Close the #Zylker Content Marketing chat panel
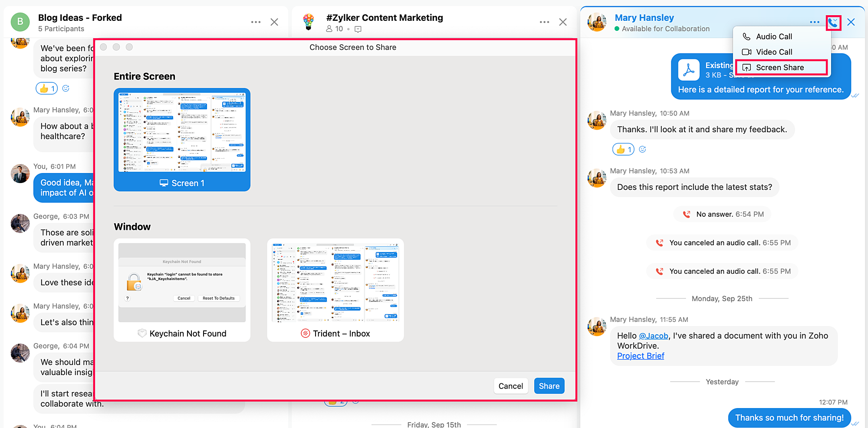Viewport: 868px width, 428px height. point(563,22)
